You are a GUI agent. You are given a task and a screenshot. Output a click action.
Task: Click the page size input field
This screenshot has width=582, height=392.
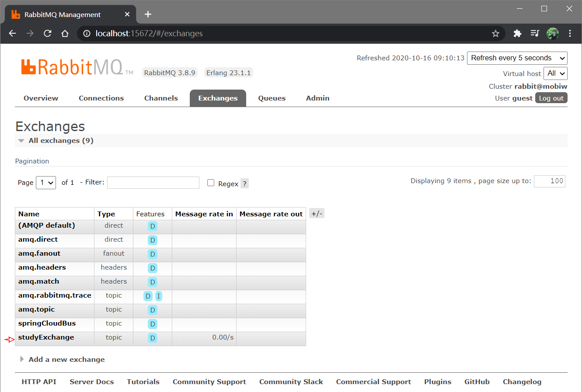coord(550,181)
